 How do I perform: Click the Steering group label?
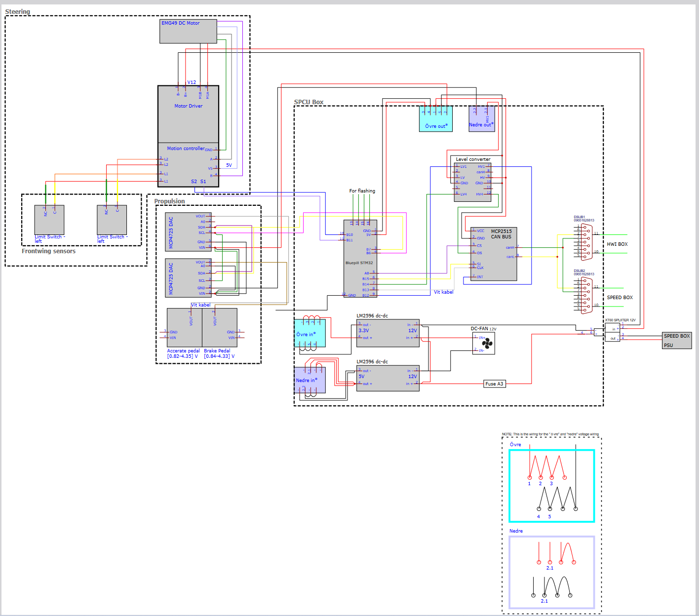pos(17,12)
